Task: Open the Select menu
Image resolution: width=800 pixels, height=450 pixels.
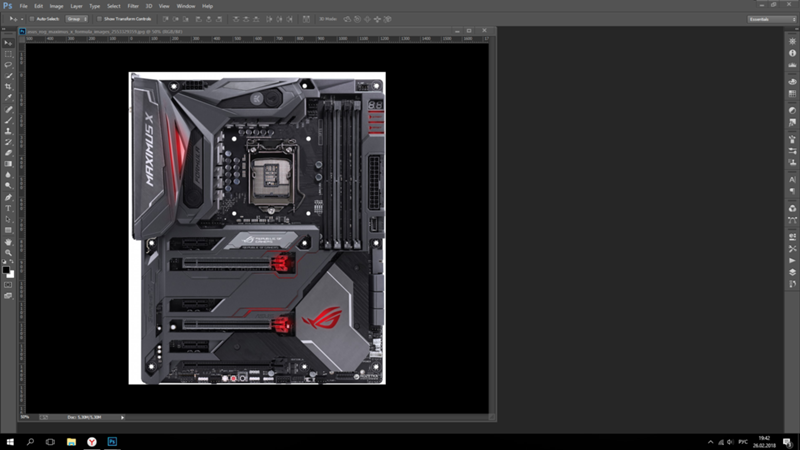Action: [x=113, y=6]
